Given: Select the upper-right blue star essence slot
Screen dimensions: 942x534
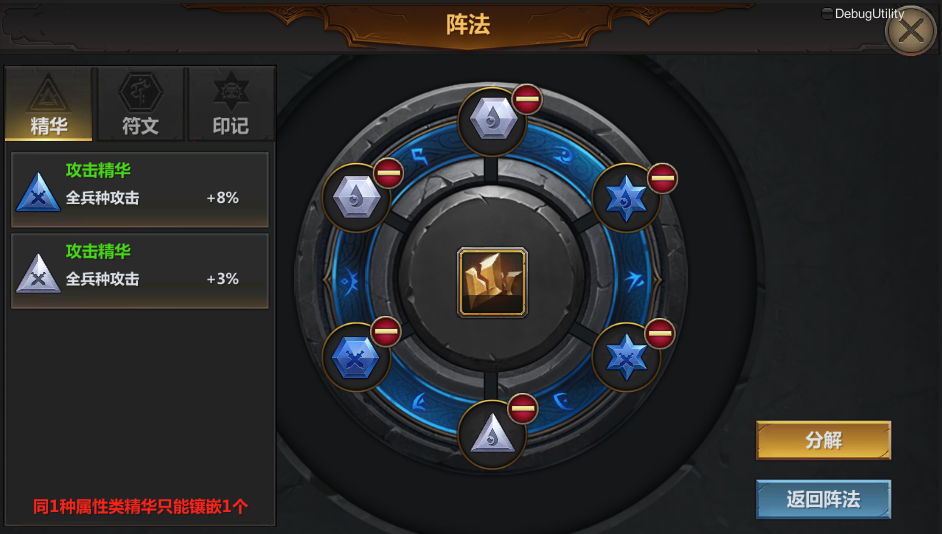Looking at the screenshot, I should 626,198.
